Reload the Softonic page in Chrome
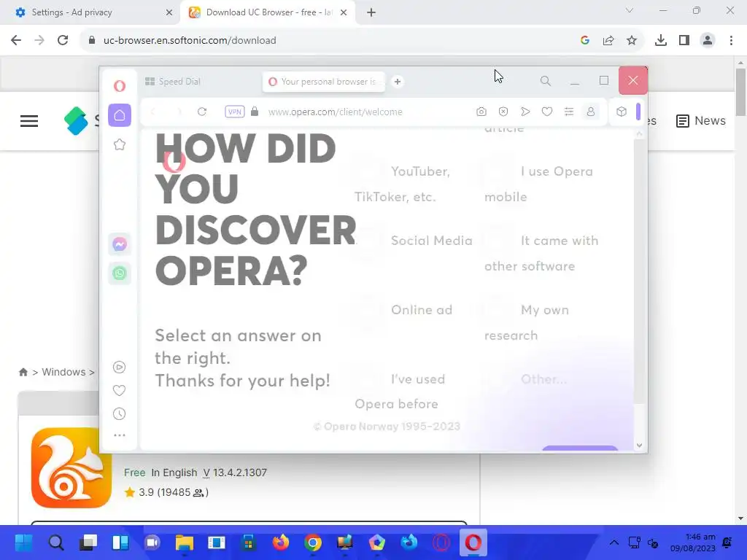The height and width of the screenshot is (560, 747). (x=63, y=40)
